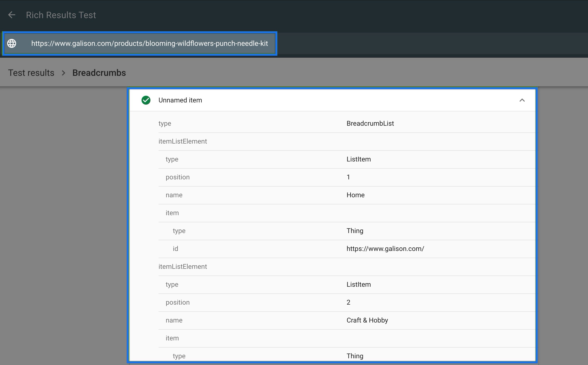Expand the nested item section for Home
The height and width of the screenshot is (365, 588).
click(172, 213)
